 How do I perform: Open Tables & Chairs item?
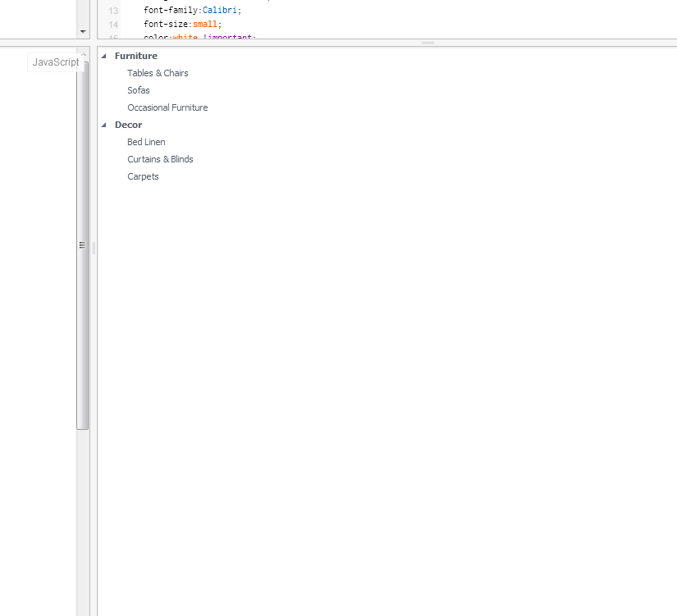pyautogui.click(x=158, y=73)
